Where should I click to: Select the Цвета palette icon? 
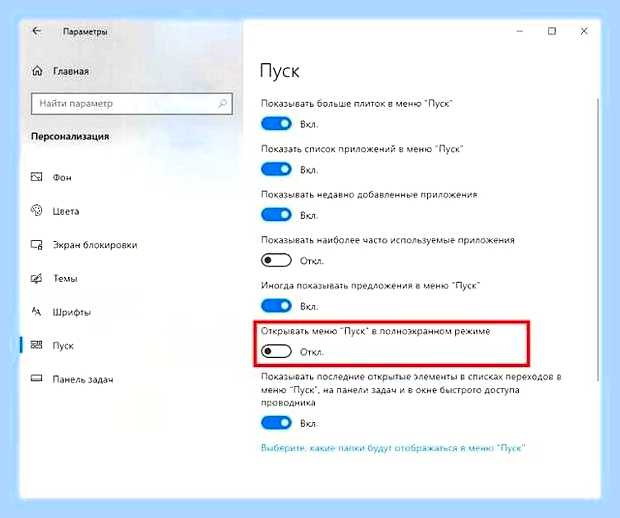36,211
